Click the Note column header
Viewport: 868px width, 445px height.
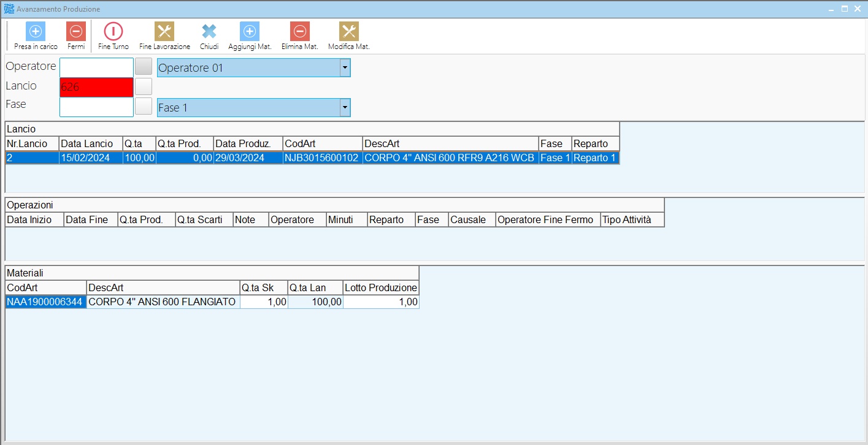click(x=251, y=219)
